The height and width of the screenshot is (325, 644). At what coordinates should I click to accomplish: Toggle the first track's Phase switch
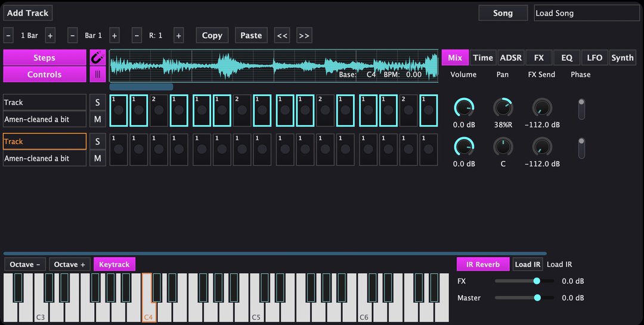pos(581,109)
